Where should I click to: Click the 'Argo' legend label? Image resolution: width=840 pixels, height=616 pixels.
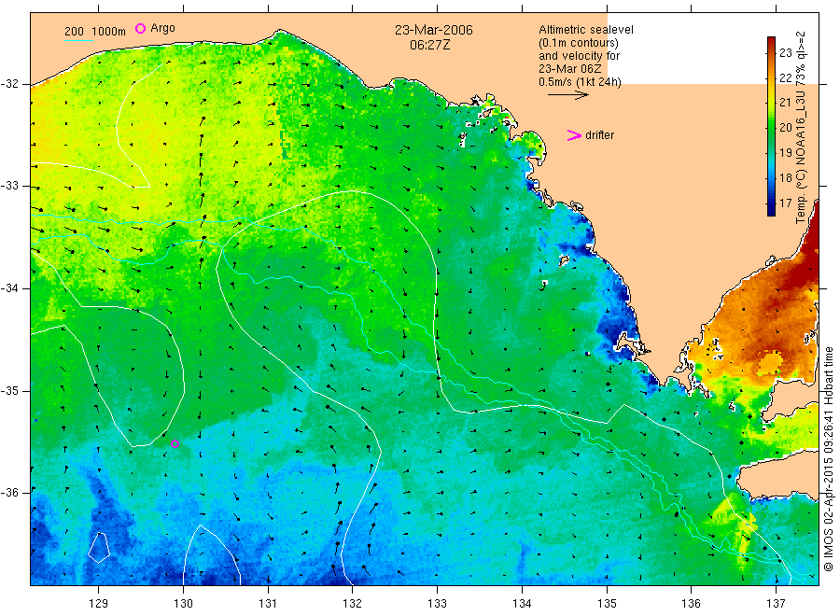pos(162,28)
